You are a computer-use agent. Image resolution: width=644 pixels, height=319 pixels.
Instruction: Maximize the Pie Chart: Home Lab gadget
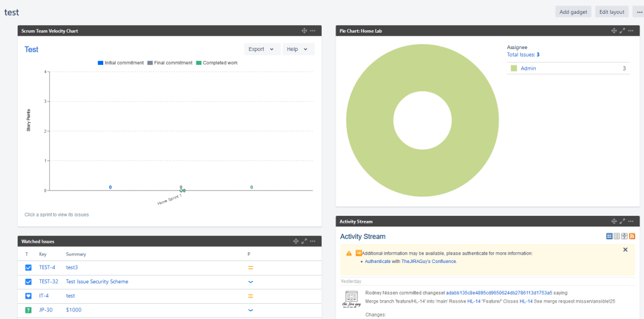coord(622,31)
